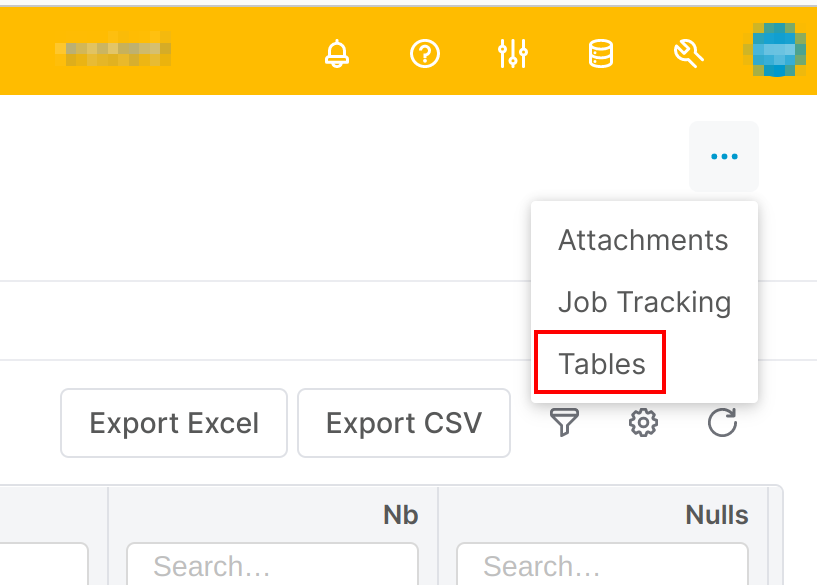Click the filter funnel icon
The image size is (817, 585).
565,423
